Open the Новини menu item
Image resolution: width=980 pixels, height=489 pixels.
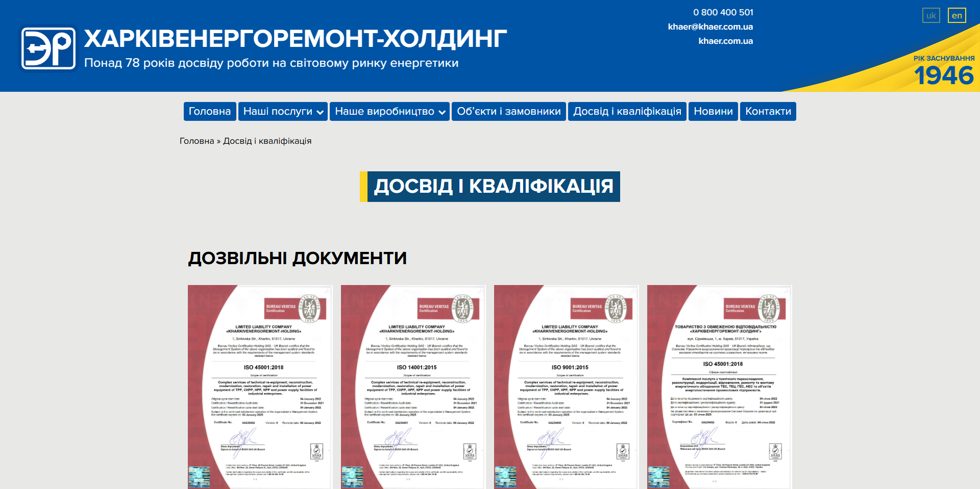pyautogui.click(x=713, y=111)
